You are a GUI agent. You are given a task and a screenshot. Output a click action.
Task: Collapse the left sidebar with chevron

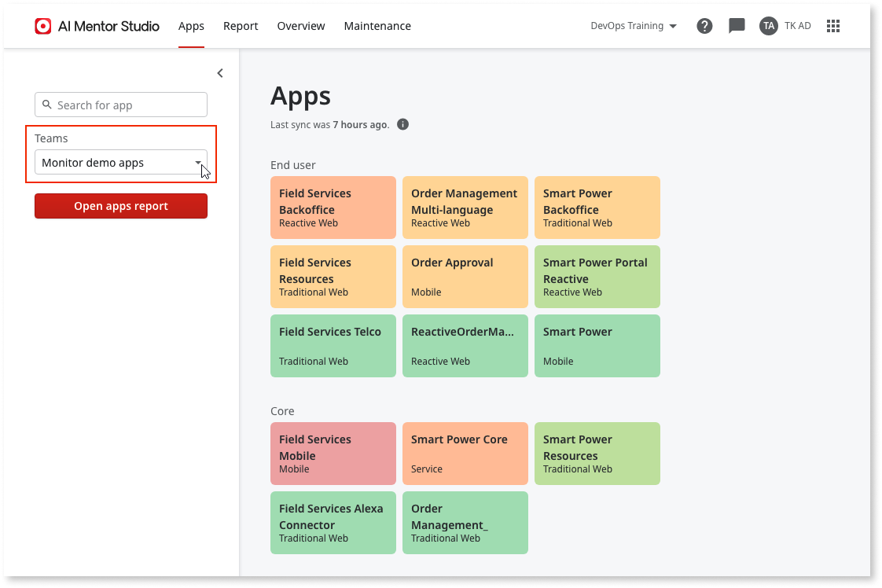tap(220, 73)
